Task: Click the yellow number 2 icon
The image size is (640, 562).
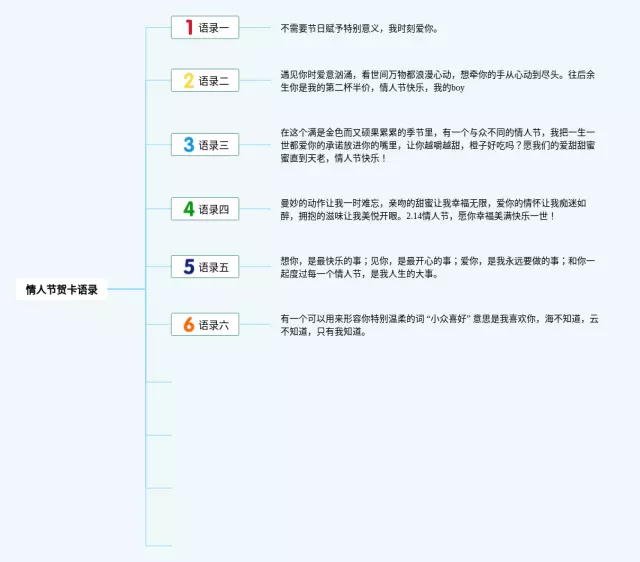Action: 188,81
